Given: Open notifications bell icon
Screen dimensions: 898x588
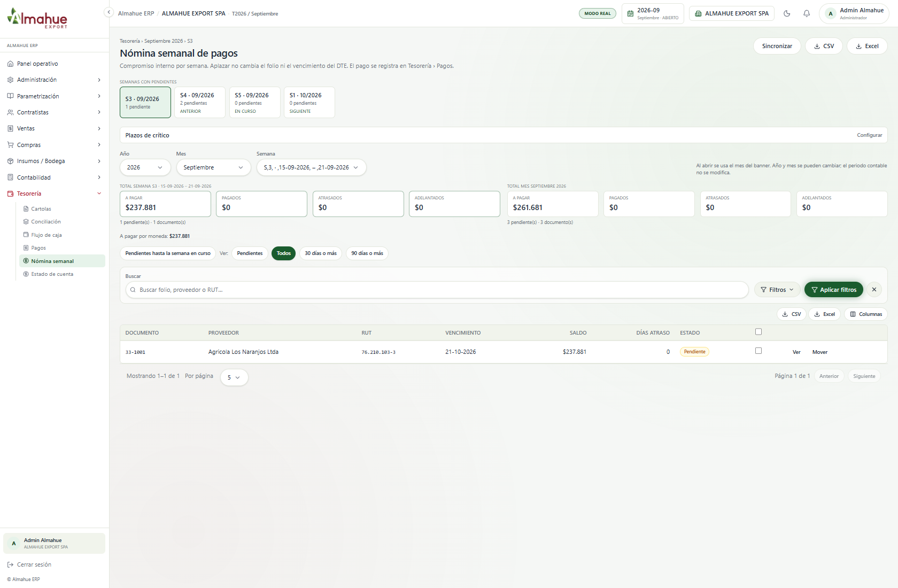Looking at the screenshot, I should 807,13.
